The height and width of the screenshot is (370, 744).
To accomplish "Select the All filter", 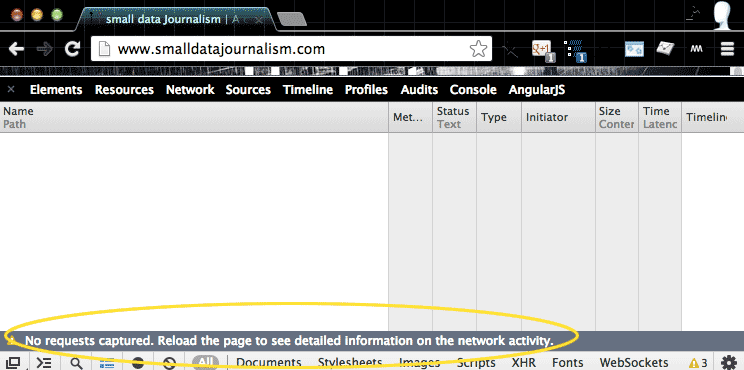I will 205,363.
